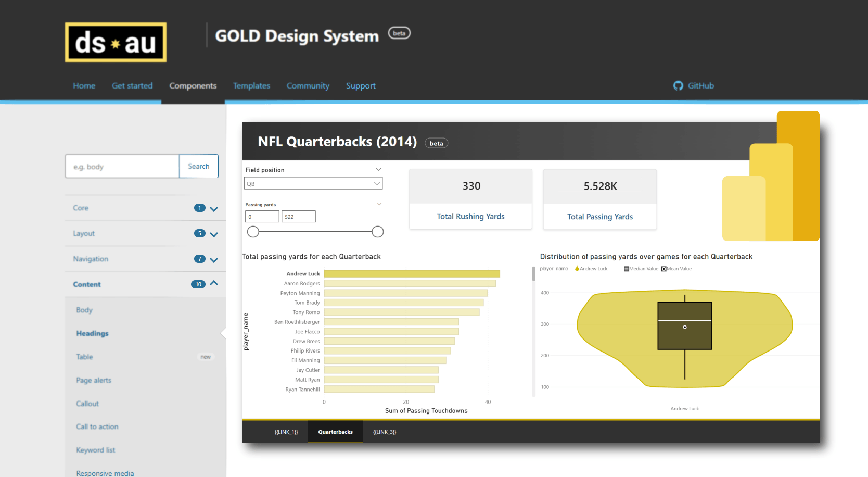Screen dimensions: 868x477
Task: Switch to the Quarterbacks tab
Action: pyautogui.click(x=335, y=432)
